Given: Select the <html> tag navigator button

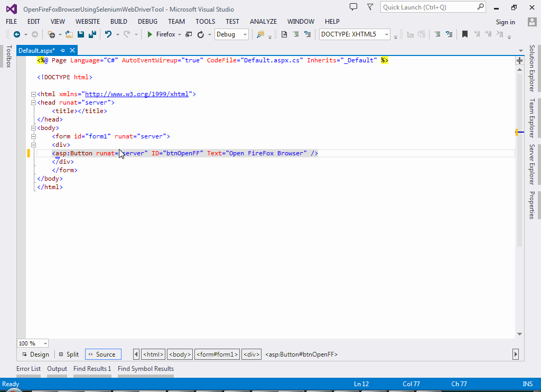Looking at the screenshot, I should (153, 354).
